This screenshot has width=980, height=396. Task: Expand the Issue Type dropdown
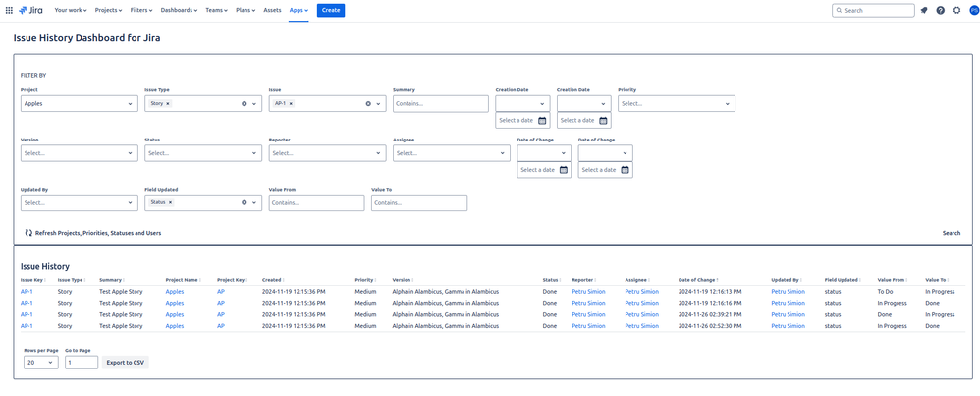tap(254, 104)
